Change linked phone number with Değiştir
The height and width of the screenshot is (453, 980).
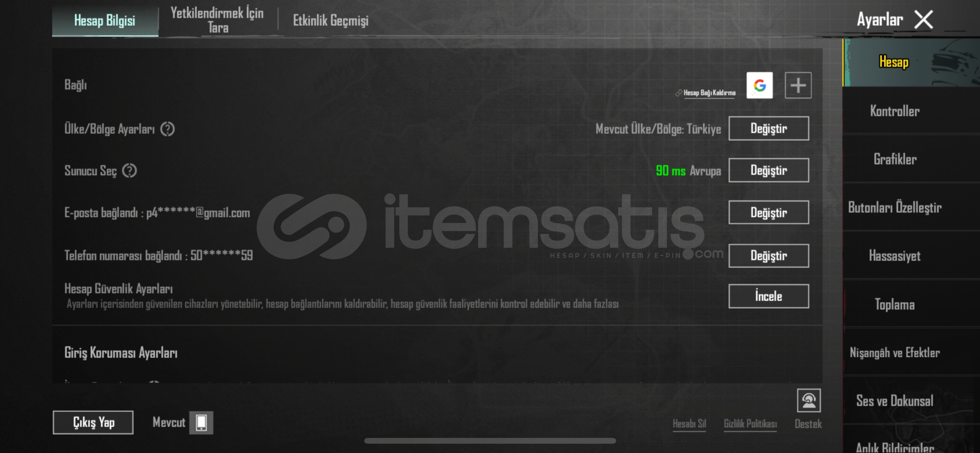(769, 255)
